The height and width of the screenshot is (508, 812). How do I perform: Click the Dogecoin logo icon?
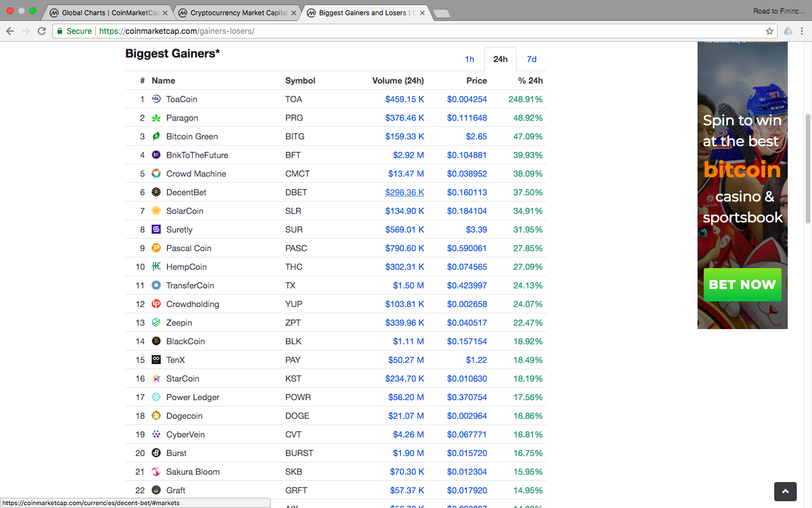tap(156, 415)
